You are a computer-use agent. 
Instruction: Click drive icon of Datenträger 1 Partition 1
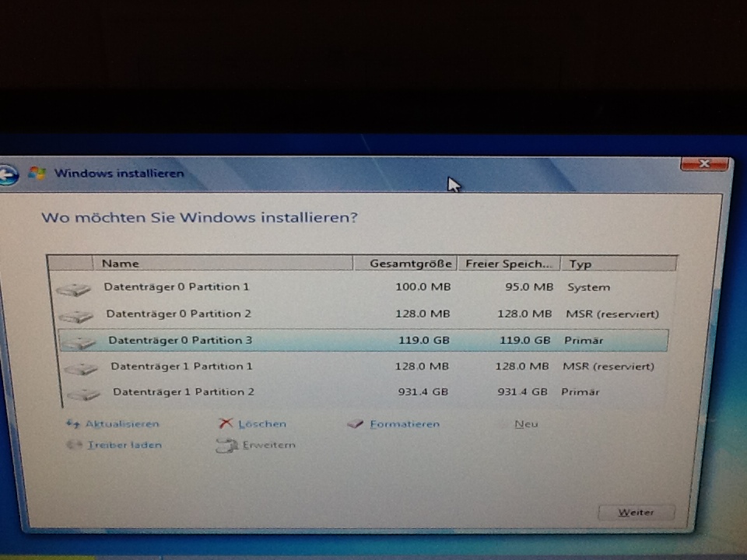click(x=81, y=368)
